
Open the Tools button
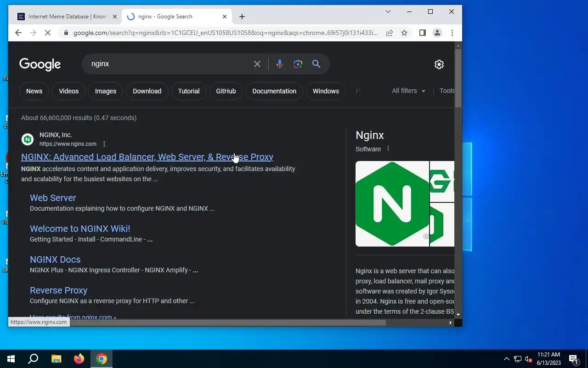tap(447, 91)
